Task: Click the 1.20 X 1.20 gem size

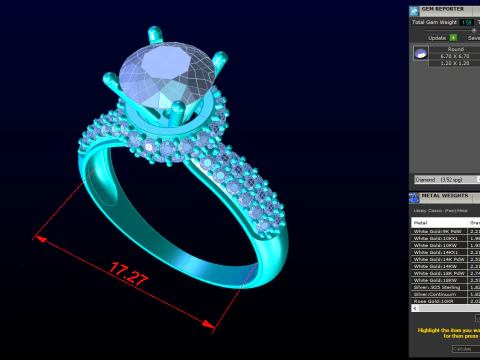Action: click(x=455, y=63)
